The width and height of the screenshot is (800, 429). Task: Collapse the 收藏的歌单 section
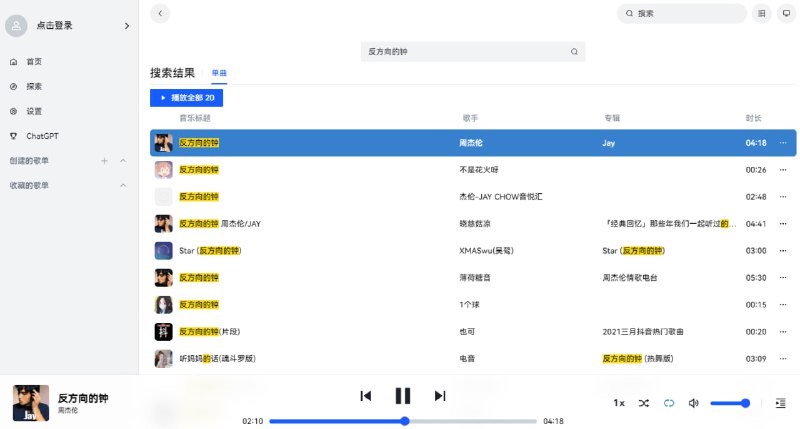point(123,186)
